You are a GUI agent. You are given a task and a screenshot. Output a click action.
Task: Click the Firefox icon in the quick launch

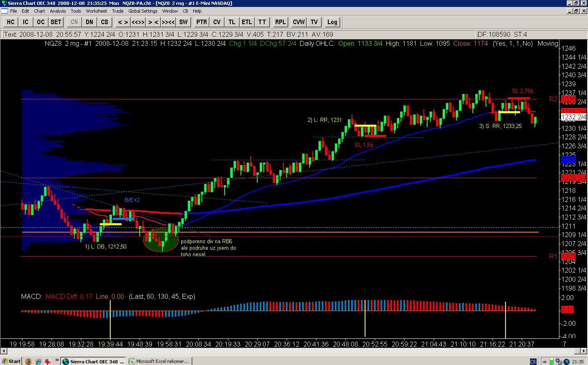[28, 361]
